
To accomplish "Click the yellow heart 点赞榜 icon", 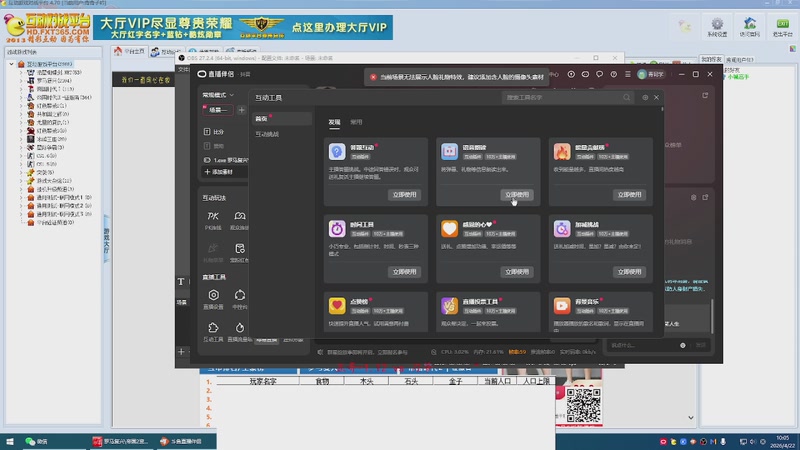I will click(337, 306).
